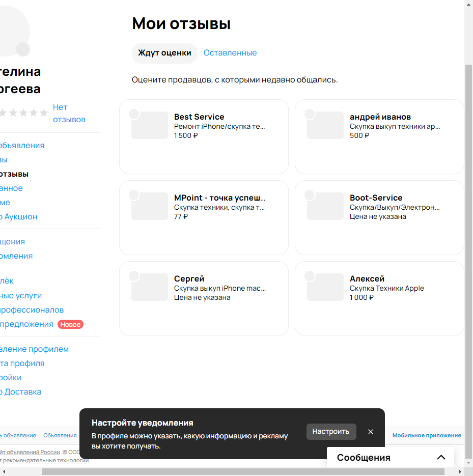Click horizontal scrollbar left arrow
Screen dimensions: 473x476
[4, 472]
